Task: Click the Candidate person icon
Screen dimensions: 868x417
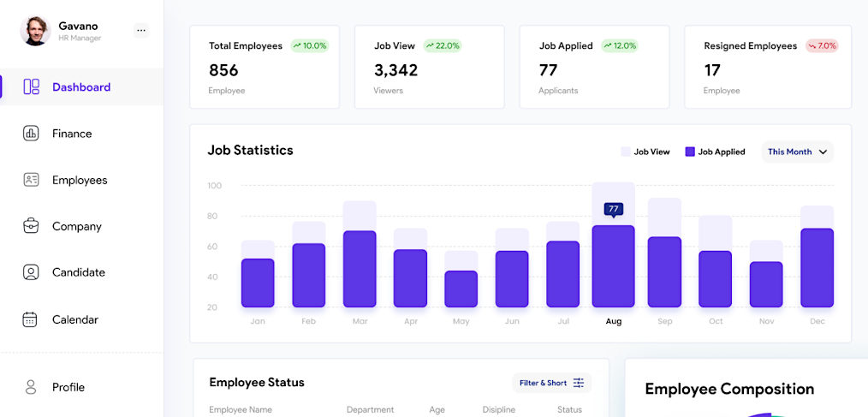Action: click(x=31, y=272)
